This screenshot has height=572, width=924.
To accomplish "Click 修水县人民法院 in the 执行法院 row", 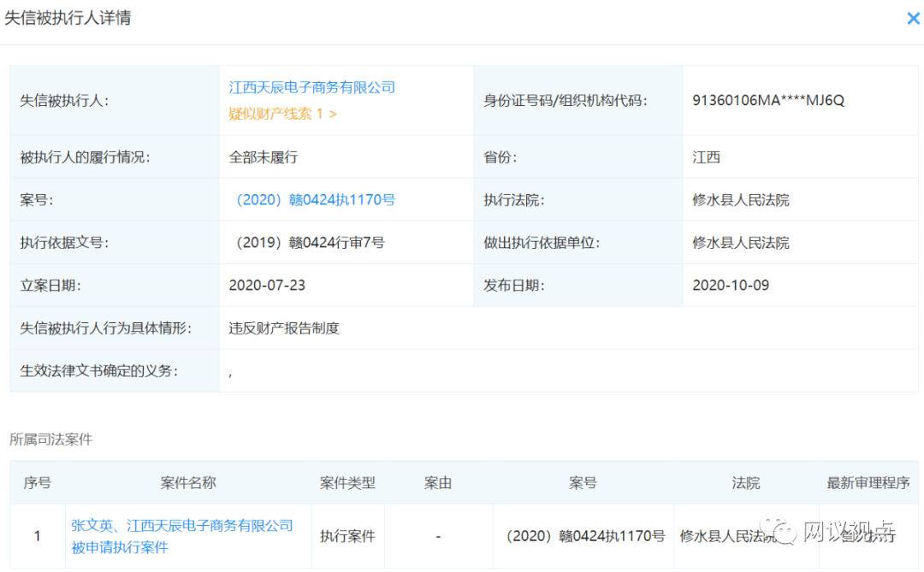I will coord(741,200).
